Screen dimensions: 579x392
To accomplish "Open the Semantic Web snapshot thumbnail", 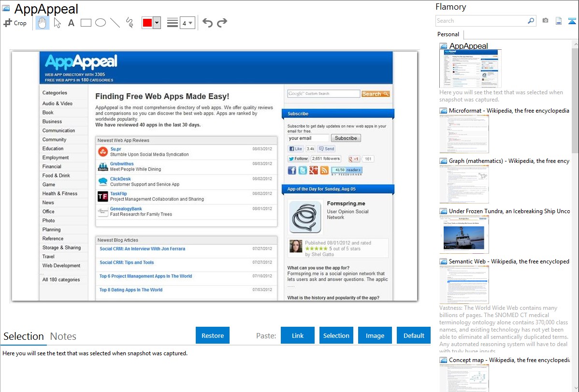I will tap(464, 285).
